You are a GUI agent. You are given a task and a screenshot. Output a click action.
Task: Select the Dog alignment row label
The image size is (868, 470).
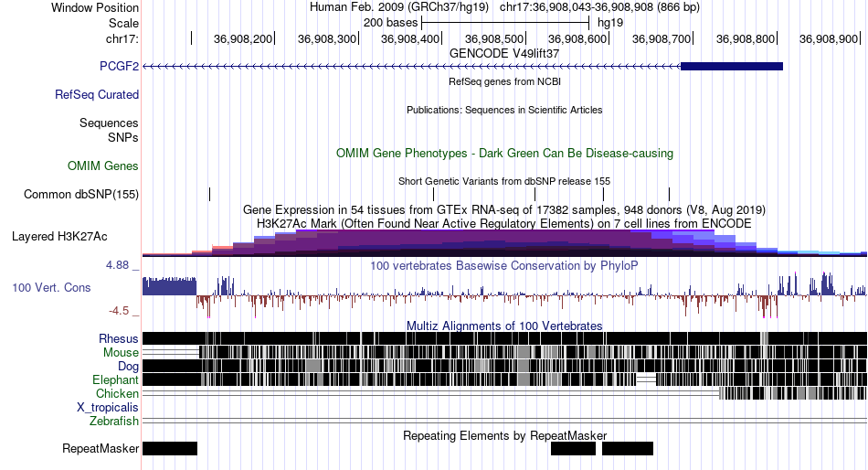pyautogui.click(x=129, y=367)
